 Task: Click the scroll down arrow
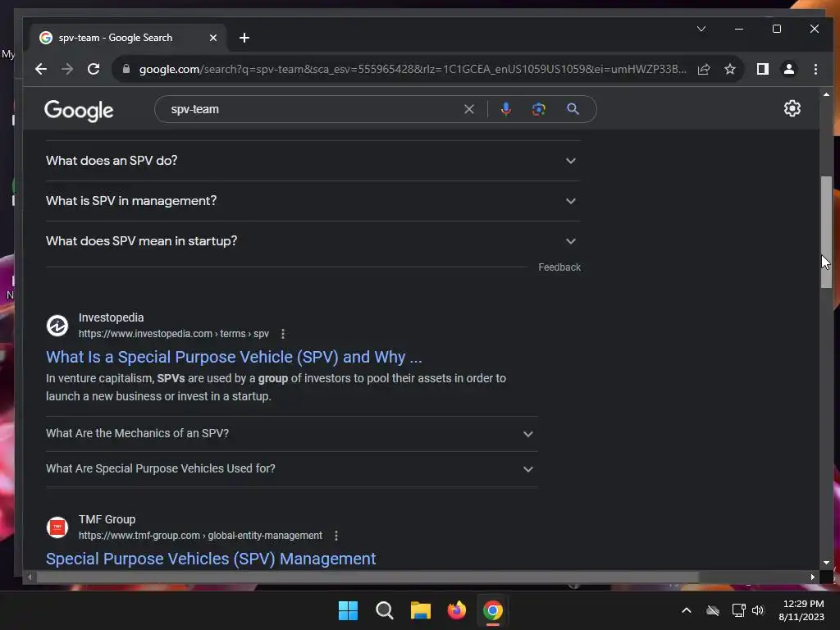[826, 563]
